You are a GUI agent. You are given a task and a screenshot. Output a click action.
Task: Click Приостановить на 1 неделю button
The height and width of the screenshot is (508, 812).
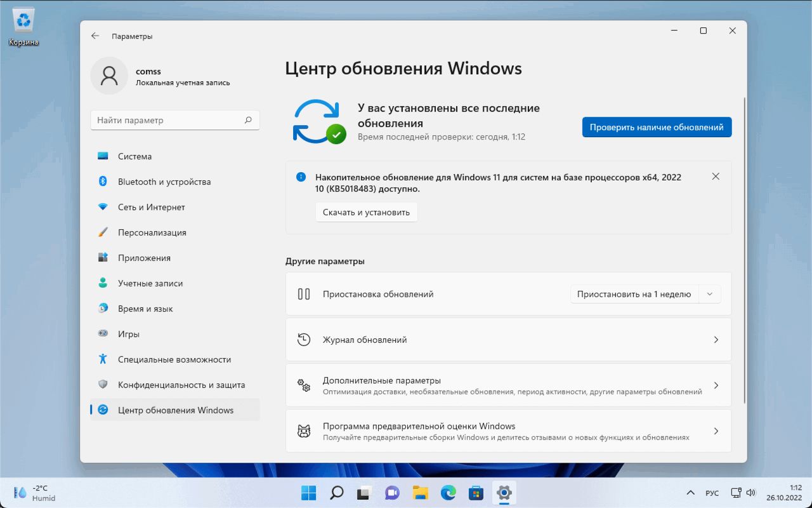634,294
